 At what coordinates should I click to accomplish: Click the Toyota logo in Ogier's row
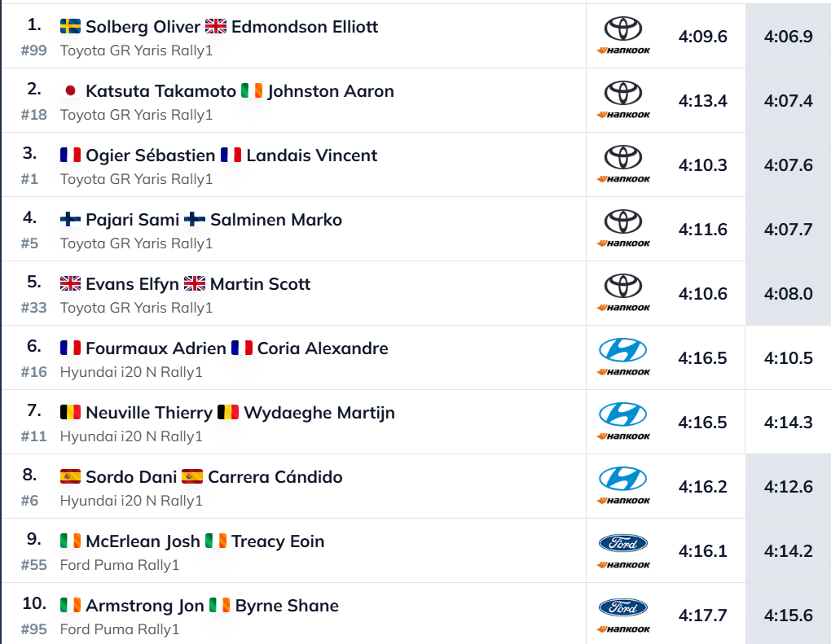pos(623,156)
